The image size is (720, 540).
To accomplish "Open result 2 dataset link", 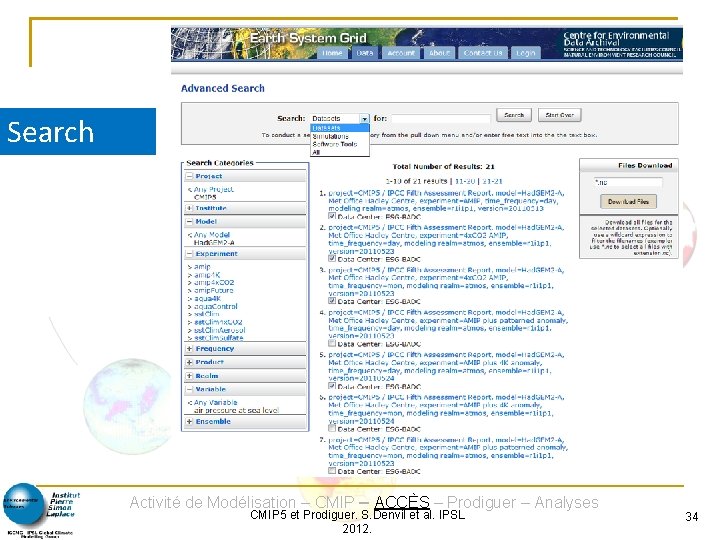I will tap(446, 239).
